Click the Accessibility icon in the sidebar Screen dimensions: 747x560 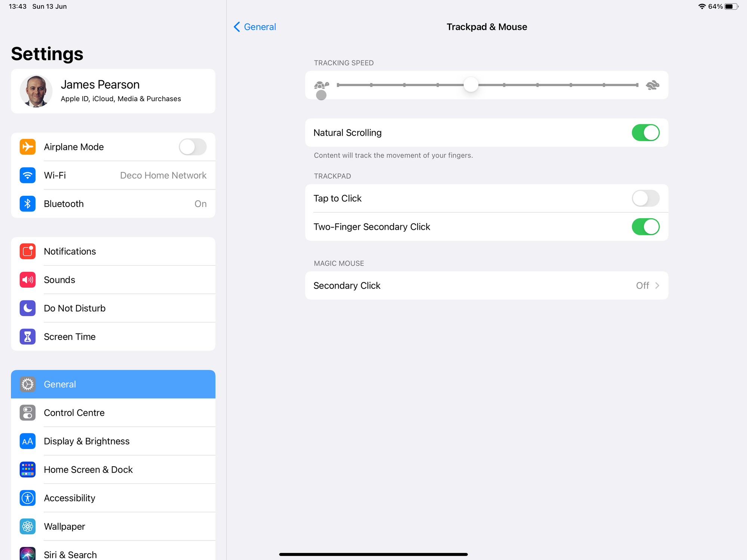click(x=27, y=498)
